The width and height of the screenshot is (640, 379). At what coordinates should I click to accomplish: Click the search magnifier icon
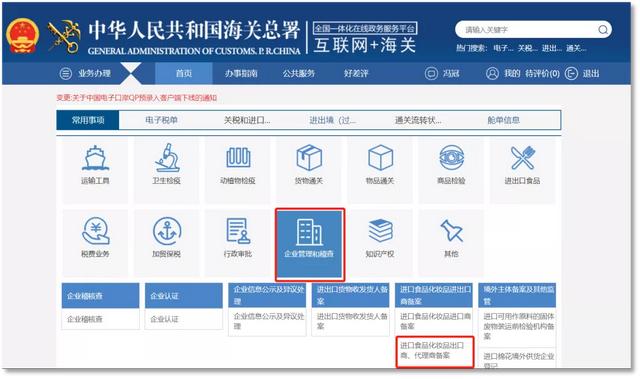click(602, 30)
